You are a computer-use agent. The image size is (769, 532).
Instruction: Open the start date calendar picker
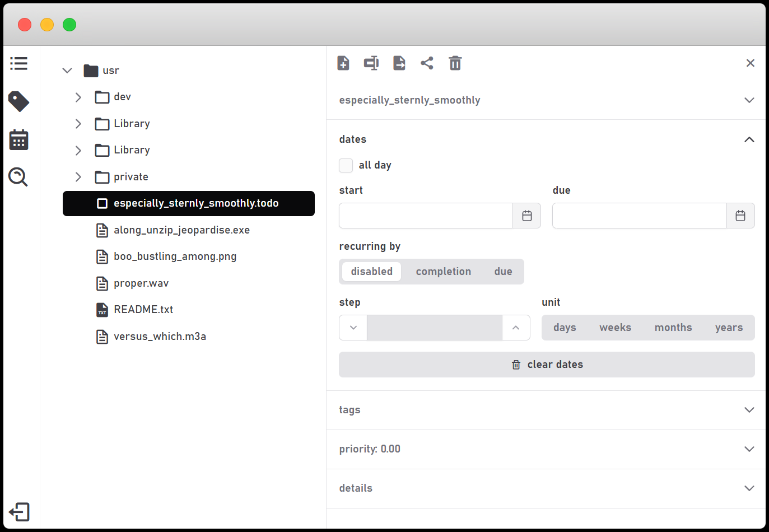(526, 215)
